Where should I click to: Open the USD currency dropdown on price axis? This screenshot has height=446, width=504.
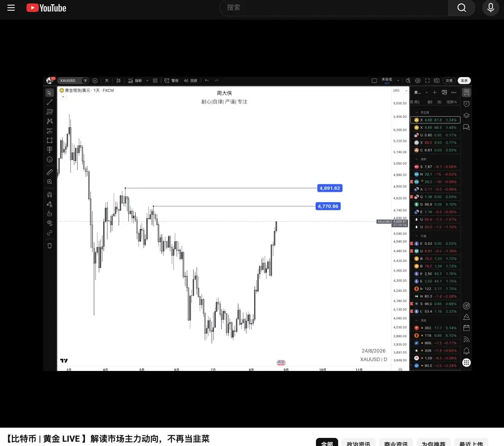400,91
